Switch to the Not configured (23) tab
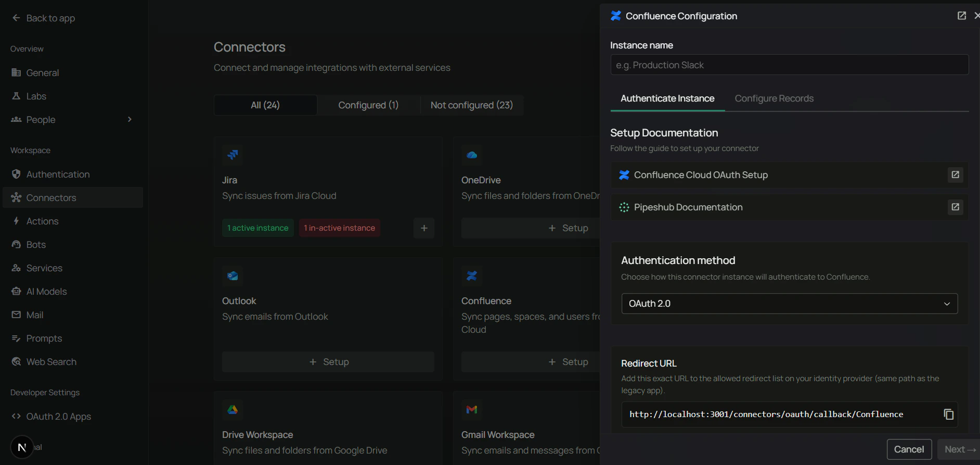The image size is (980, 465). tap(472, 105)
